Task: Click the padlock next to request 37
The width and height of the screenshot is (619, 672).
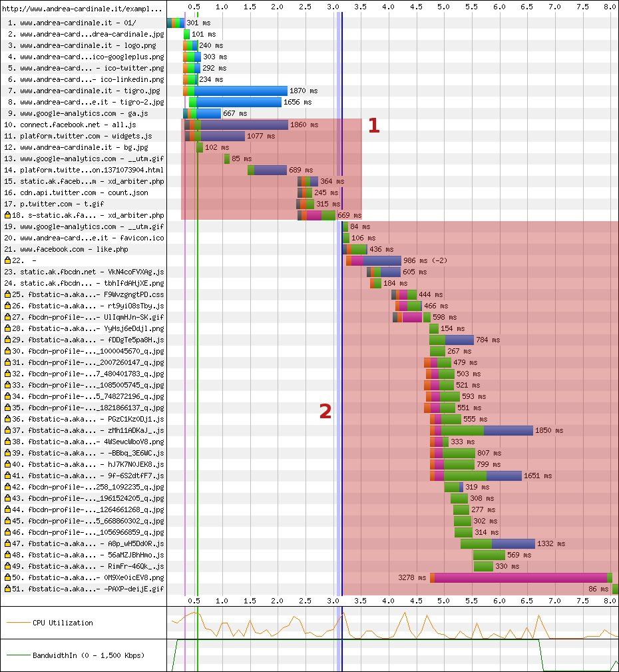Action: pos(7,430)
